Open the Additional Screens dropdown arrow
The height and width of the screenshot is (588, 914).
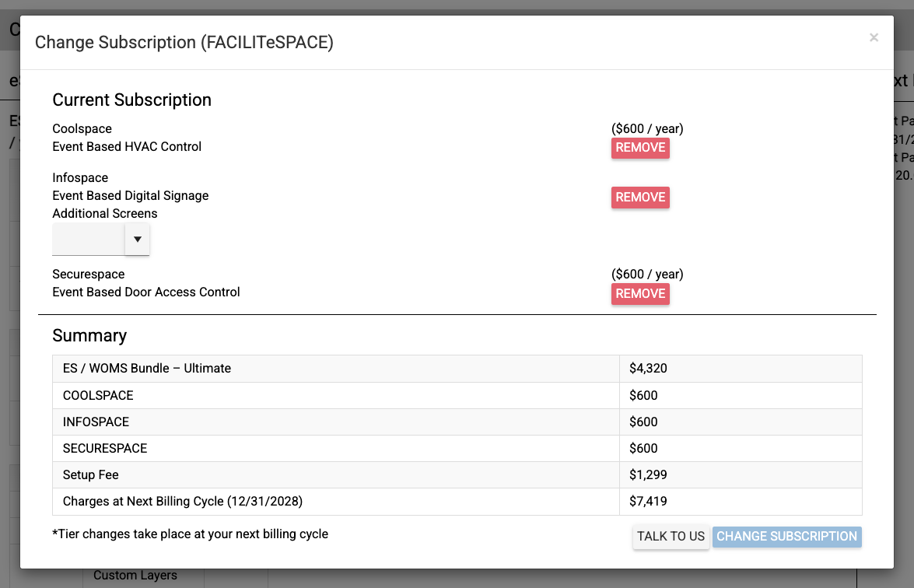coord(137,240)
